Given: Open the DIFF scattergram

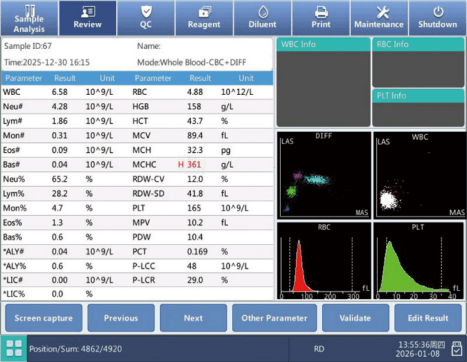Looking at the screenshot, I should point(324,175).
